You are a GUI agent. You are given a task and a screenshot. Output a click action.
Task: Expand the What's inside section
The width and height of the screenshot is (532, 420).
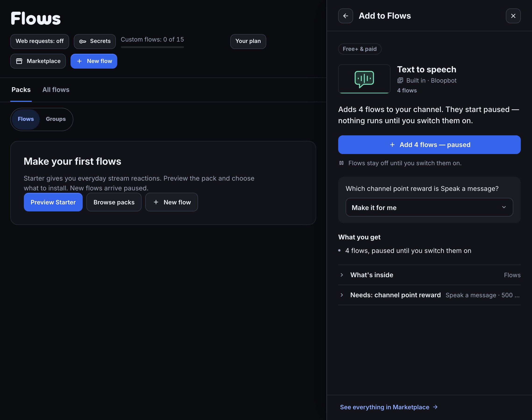click(x=429, y=275)
